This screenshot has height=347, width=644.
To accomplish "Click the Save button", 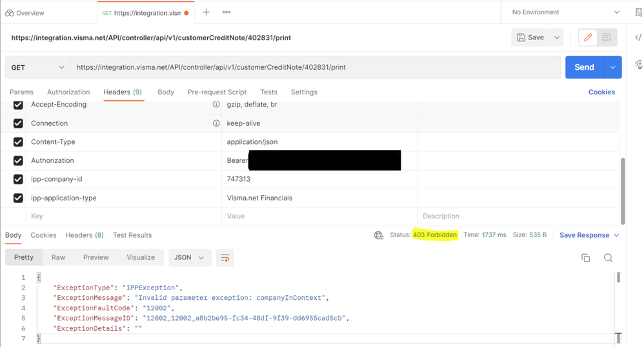I will (x=530, y=37).
